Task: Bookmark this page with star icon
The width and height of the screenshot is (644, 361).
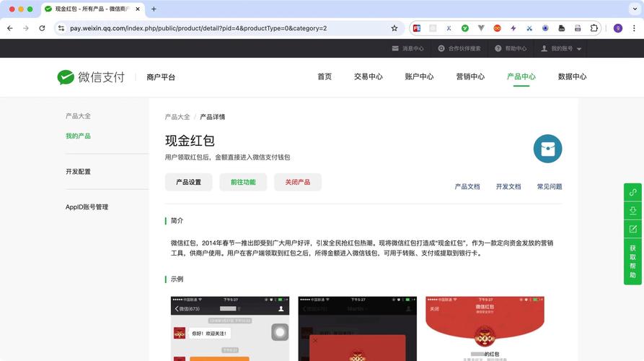Action: coord(394,28)
